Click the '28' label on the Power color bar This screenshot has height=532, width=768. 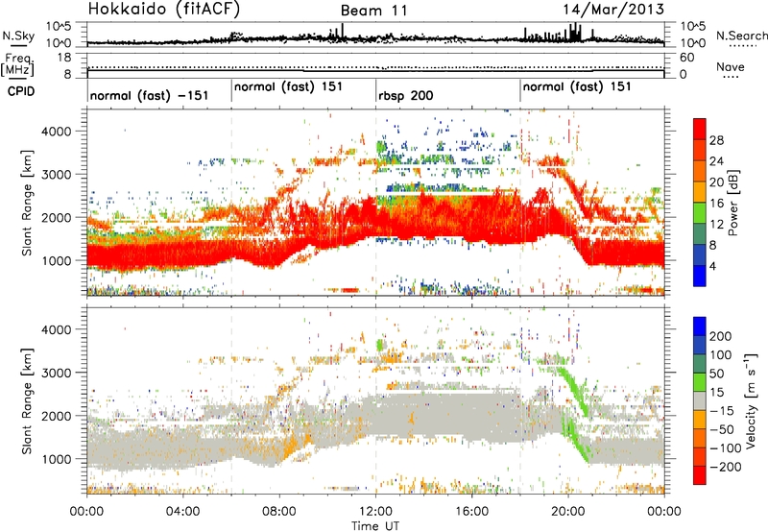tap(716, 140)
